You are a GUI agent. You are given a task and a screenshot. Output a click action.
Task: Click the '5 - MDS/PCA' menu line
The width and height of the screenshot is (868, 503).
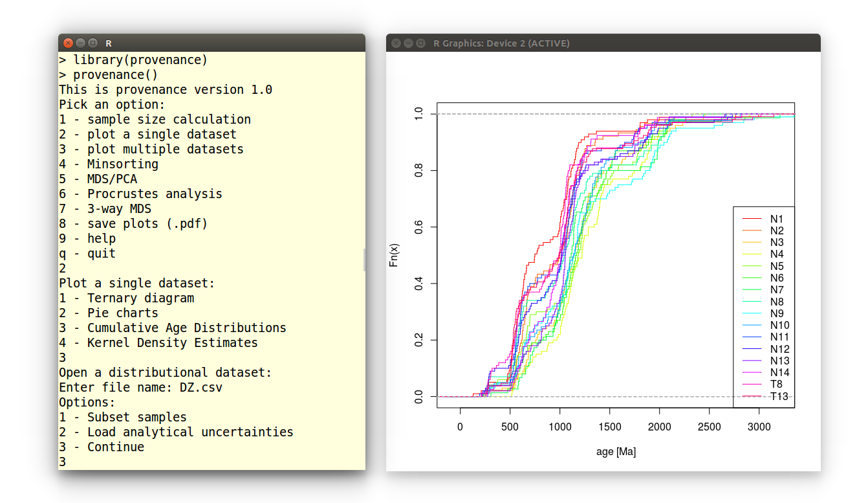click(98, 179)
